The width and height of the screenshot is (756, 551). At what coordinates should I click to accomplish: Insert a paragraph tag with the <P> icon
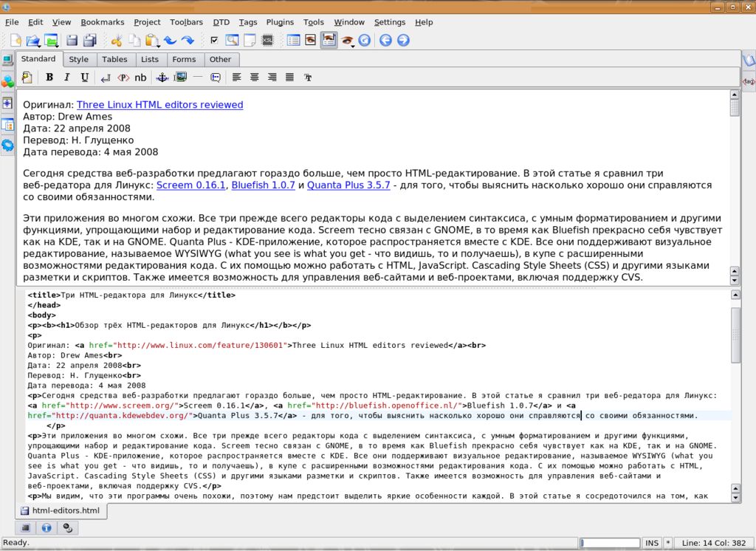click(123, 78)
